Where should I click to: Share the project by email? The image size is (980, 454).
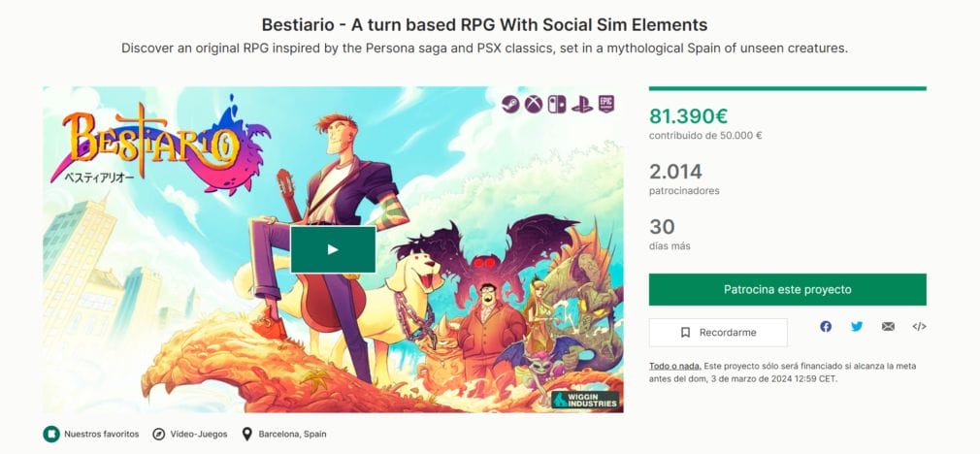click(888, 327)
